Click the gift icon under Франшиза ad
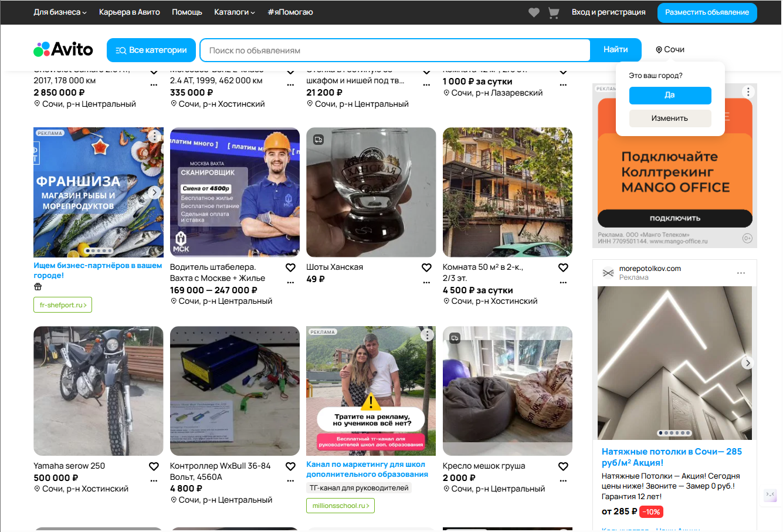Image resolution: width=783 pixels, height=532 pixels. [38, 287]
